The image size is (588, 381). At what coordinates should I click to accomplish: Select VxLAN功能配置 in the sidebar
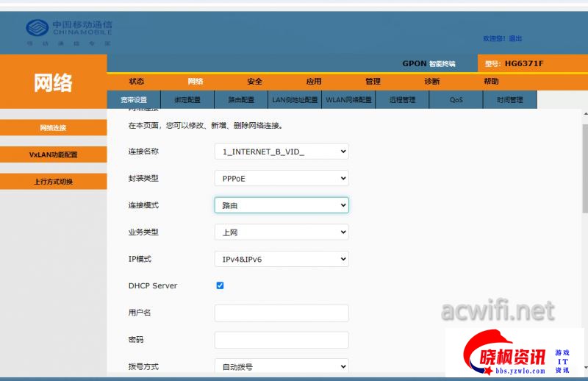pyautogui.click(x=53, y=155)
